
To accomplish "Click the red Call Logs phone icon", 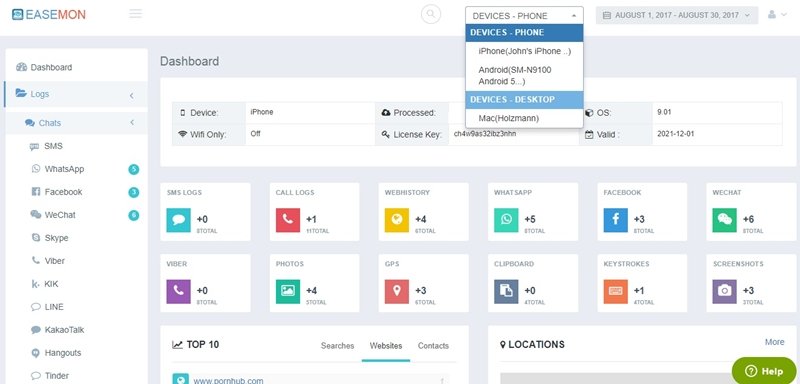I will tap(288, 220).
